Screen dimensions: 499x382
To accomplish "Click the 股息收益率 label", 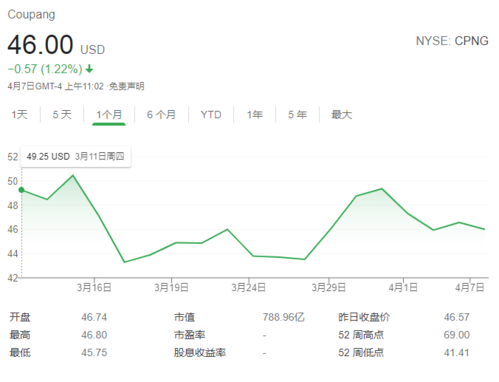I will click(200, 353).
